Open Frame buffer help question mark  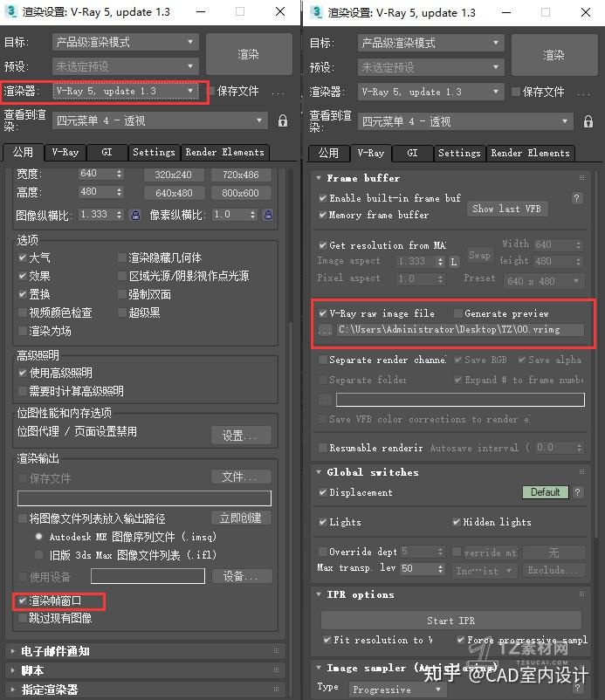point(576,198)
